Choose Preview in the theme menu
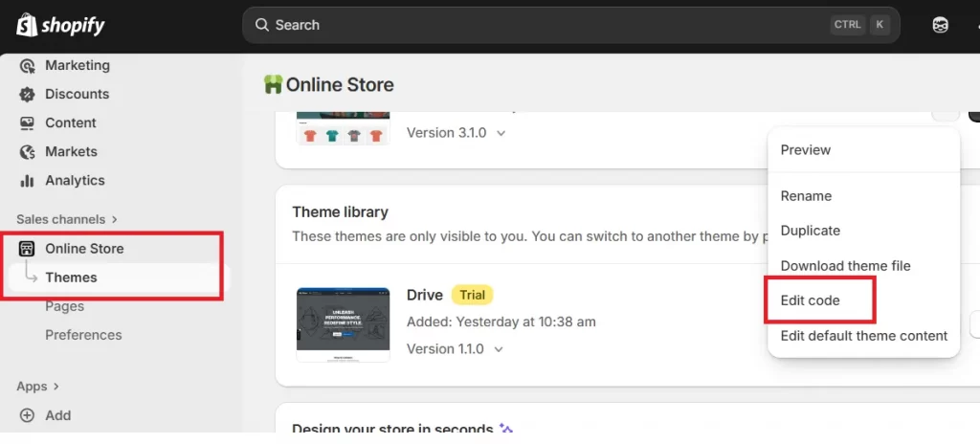This screenshot has height=444, width=980. click(x=805, y=150)
